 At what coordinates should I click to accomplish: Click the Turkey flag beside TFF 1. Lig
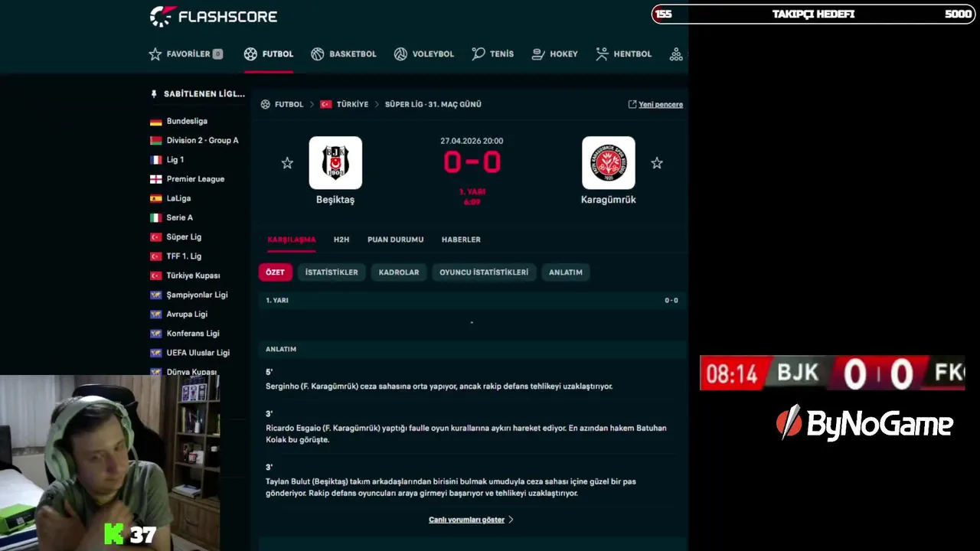(x=156, y=256)
